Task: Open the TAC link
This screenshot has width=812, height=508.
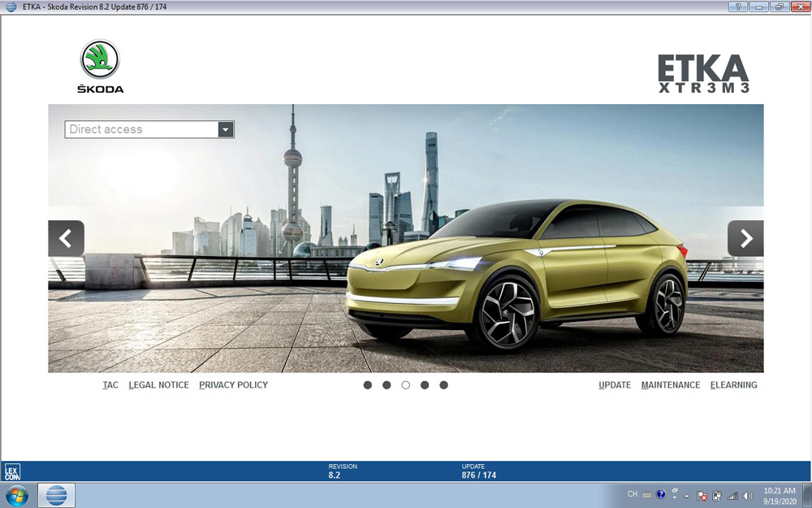Action: coord(110,385)
